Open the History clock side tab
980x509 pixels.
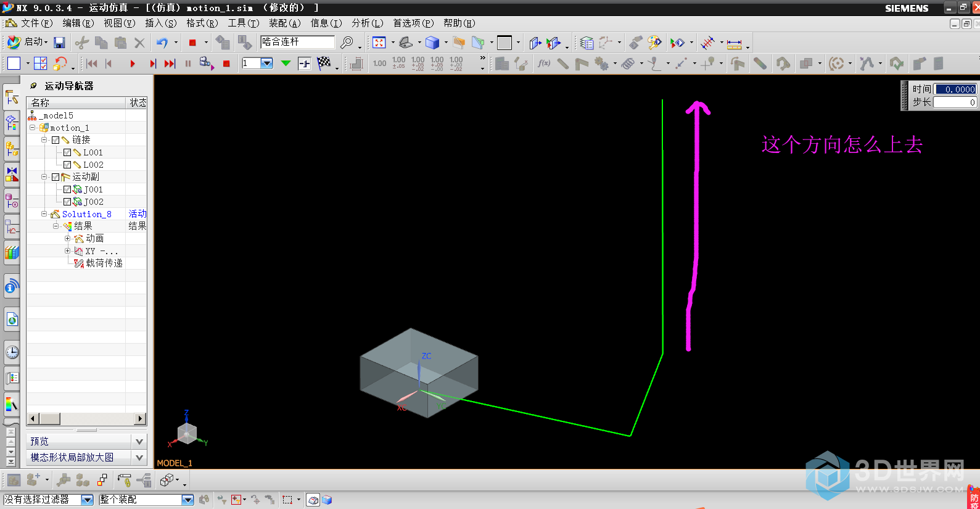[12, 352]
